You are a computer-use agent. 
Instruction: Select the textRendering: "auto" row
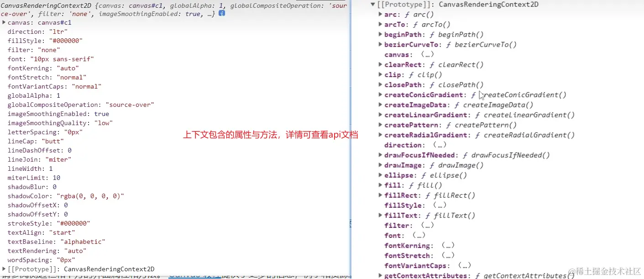(x=47, y=251)
